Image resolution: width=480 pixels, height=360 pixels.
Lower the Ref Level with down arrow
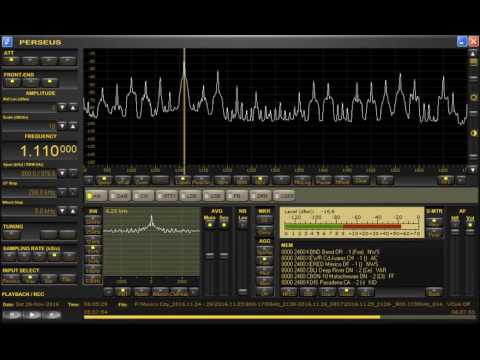62,107
